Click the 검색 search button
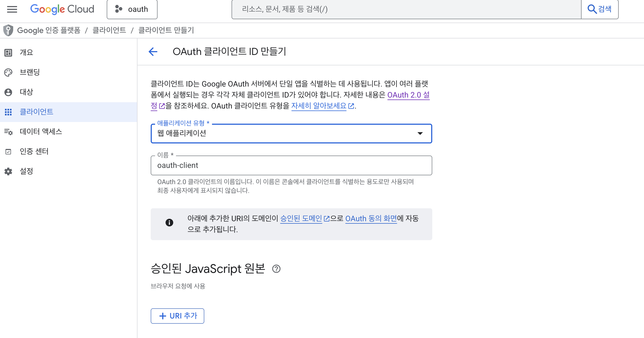644x338 pixels. pyautogui.click(x=599, y=9)
